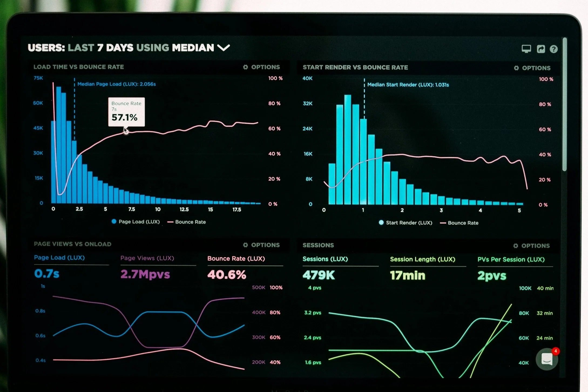The image size is (588, 392).
Task: Click the Page Views (LUX) metric heading
Action: click(x=147, y=258)
